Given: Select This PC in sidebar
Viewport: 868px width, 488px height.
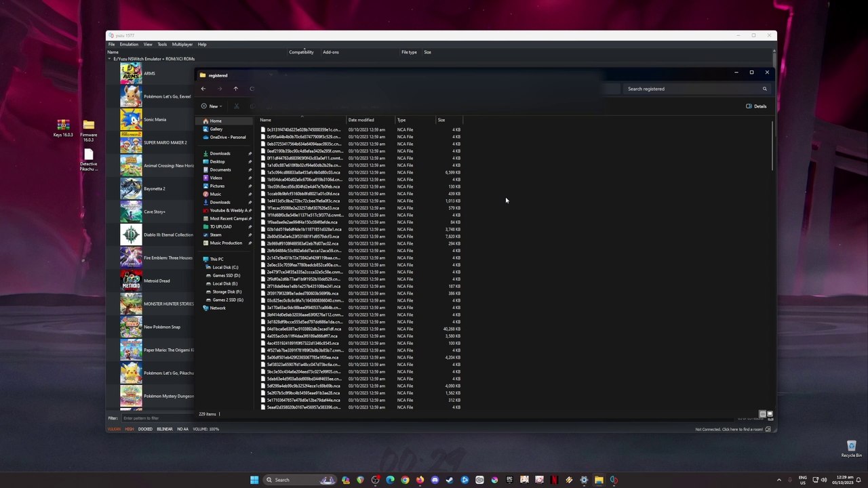Looking at the screenshot, I should tap(216, 259).
